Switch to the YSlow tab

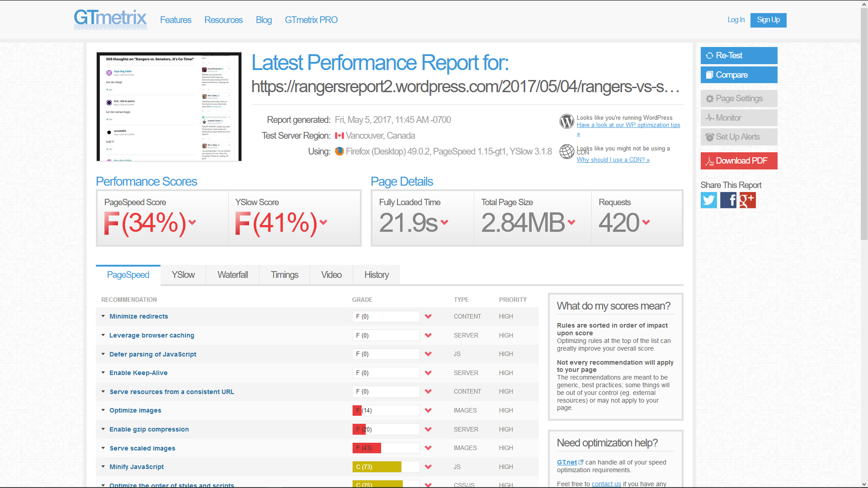[183, 275]
